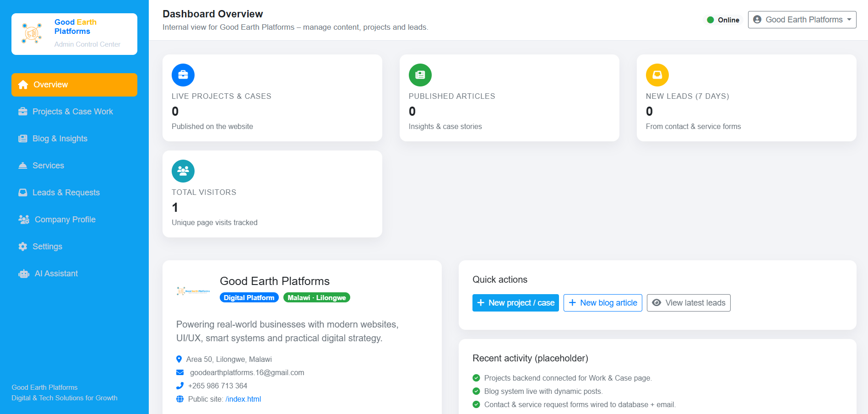Screen dimensions: 868x414
Task: Click the green newspaper icon on Published Articles card
Action: (420, 75)
